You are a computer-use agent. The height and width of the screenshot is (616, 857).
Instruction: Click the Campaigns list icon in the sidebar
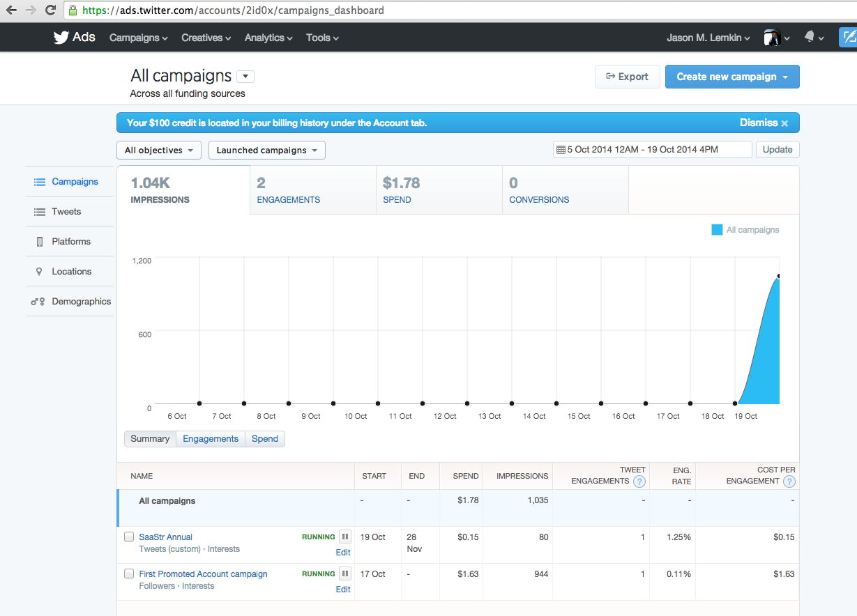tap(40, 182)
